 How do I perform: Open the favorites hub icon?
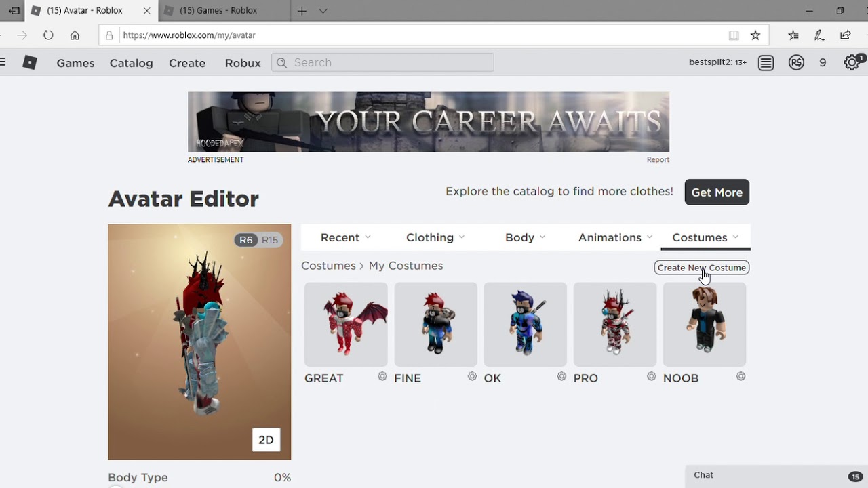point(793,35)
